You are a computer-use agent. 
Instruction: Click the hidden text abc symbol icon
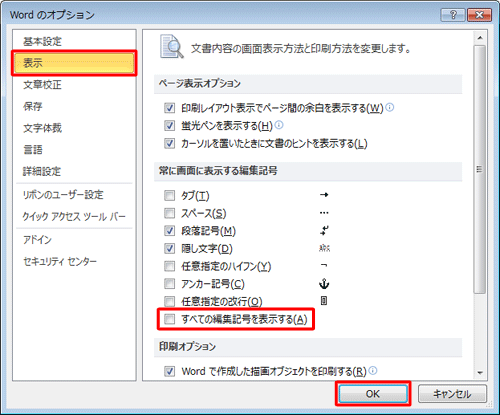coord(324,248)
